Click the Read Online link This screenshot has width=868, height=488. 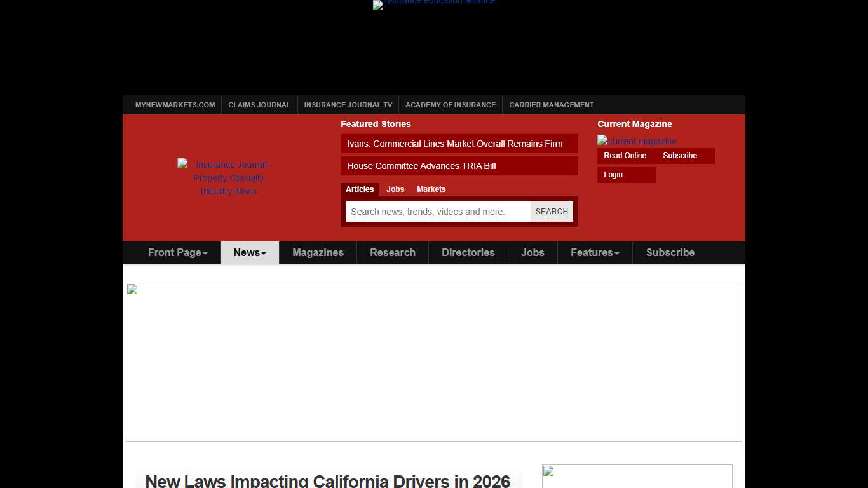tap(625, 156)
